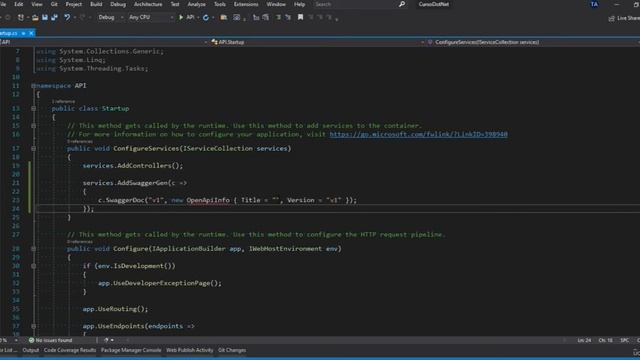Click the OpenApiInfo identifier on line 23
Screen dimensions: 640x360
pyautogui.click(x=208, y=200)
